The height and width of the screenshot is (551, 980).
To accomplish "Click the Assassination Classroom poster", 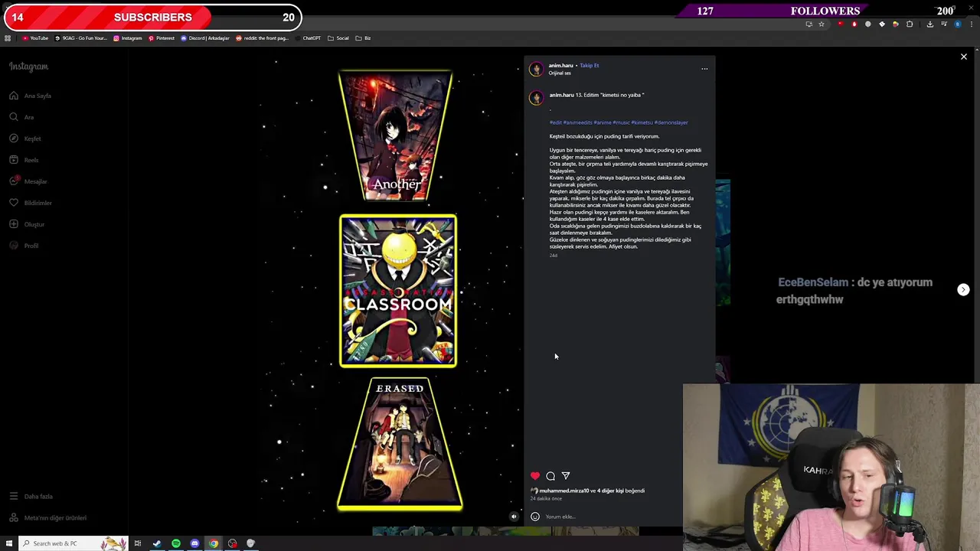I will 398,291.
